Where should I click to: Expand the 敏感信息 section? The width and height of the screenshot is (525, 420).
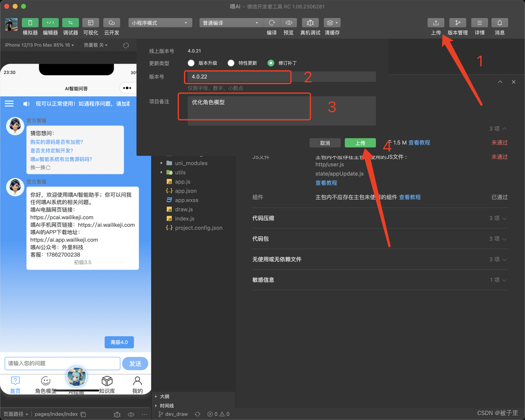pos(380,280)
